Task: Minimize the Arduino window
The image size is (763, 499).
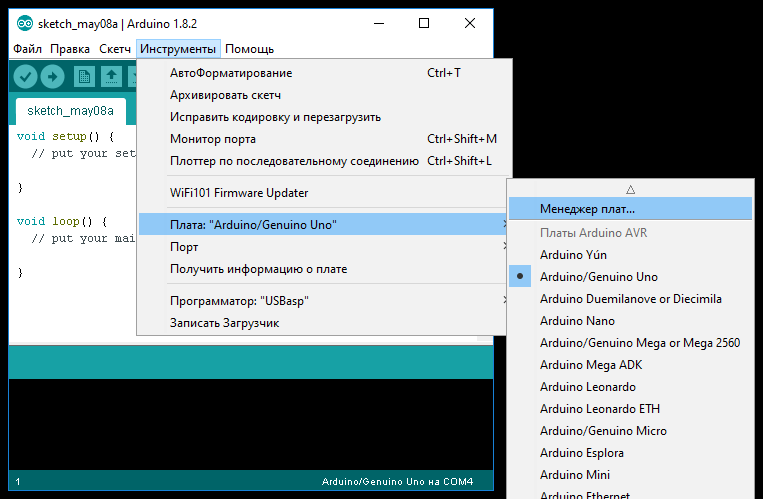Action: click(x=379, y=23)
